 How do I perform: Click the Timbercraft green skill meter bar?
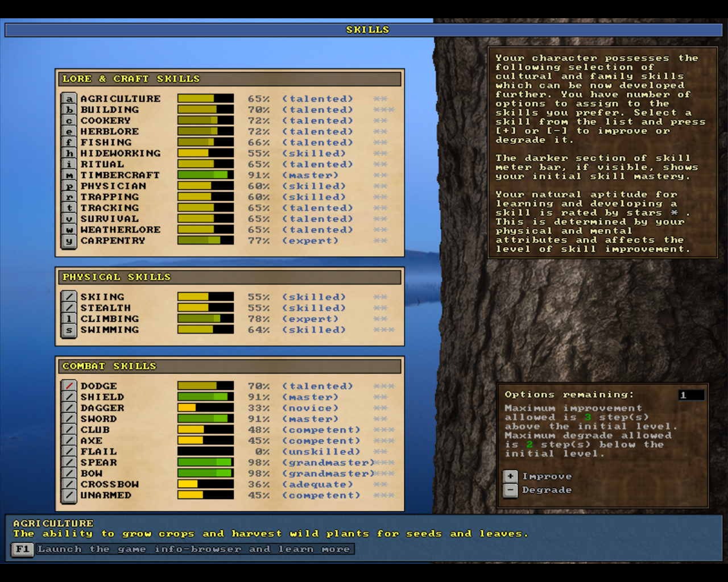[x=206, y=175]
